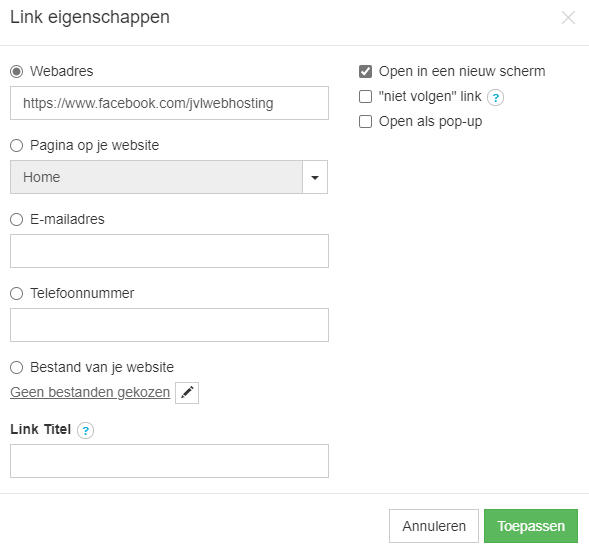Select the Webadres radio button
Viewport: 589px width, 549px height.
tap(17, 71)
